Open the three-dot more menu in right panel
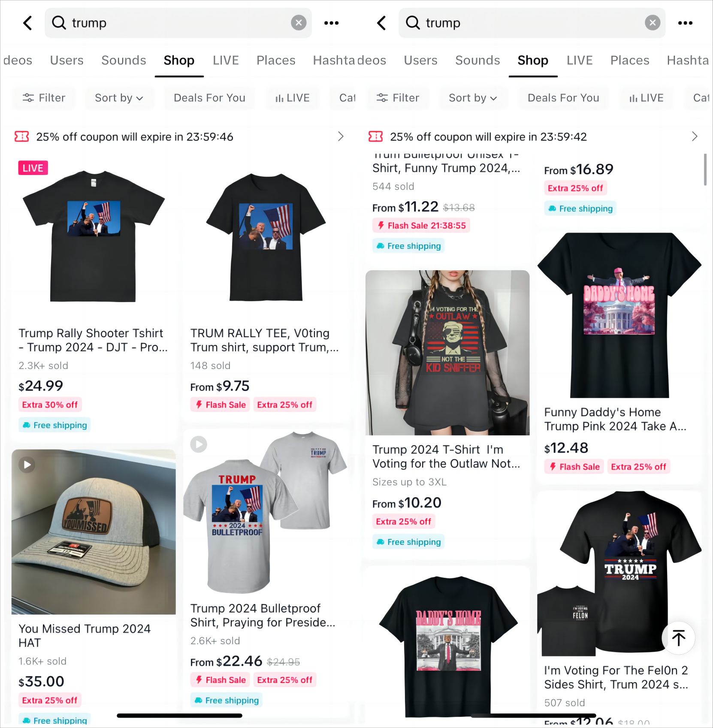The image size is (713, 728). click(x=685, y=23)
